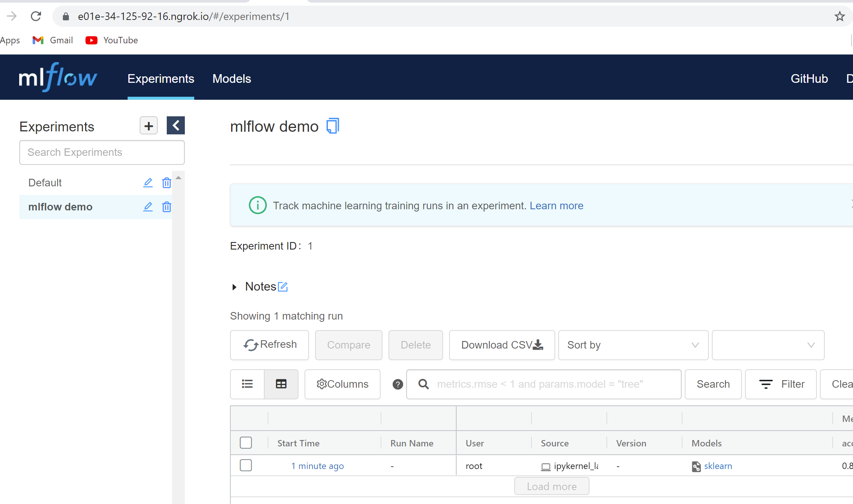853x504 pixels.
Task: Open the Sort by dropdown
Action: pyautogui.click(x=633, y=345)
